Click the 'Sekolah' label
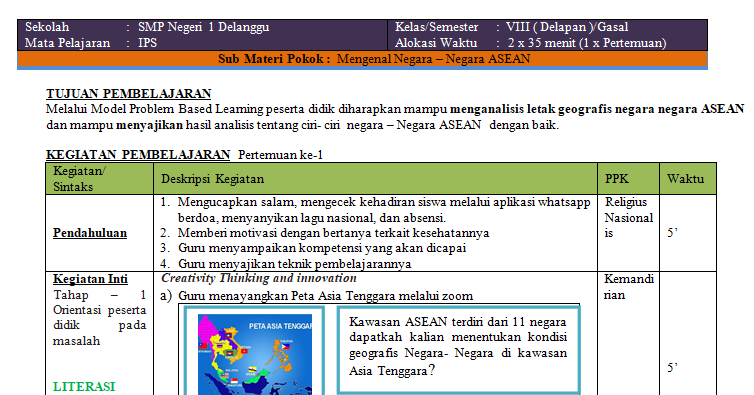 [x=47, y=27]
